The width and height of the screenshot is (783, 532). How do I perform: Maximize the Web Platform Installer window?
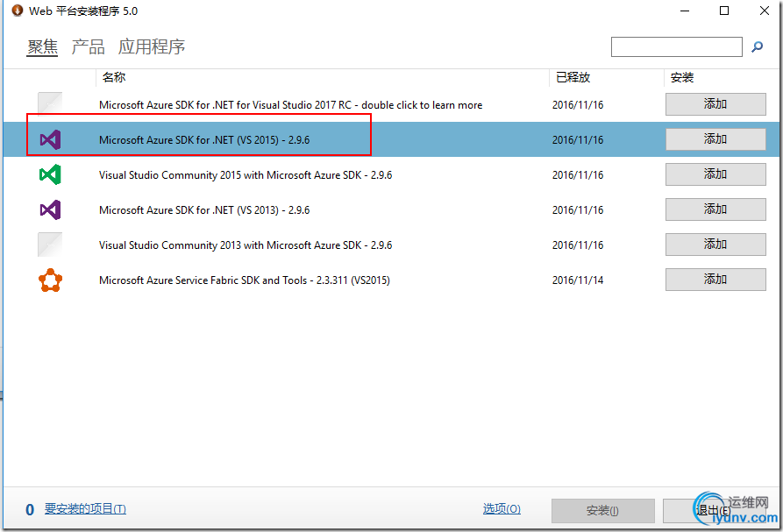724,11
